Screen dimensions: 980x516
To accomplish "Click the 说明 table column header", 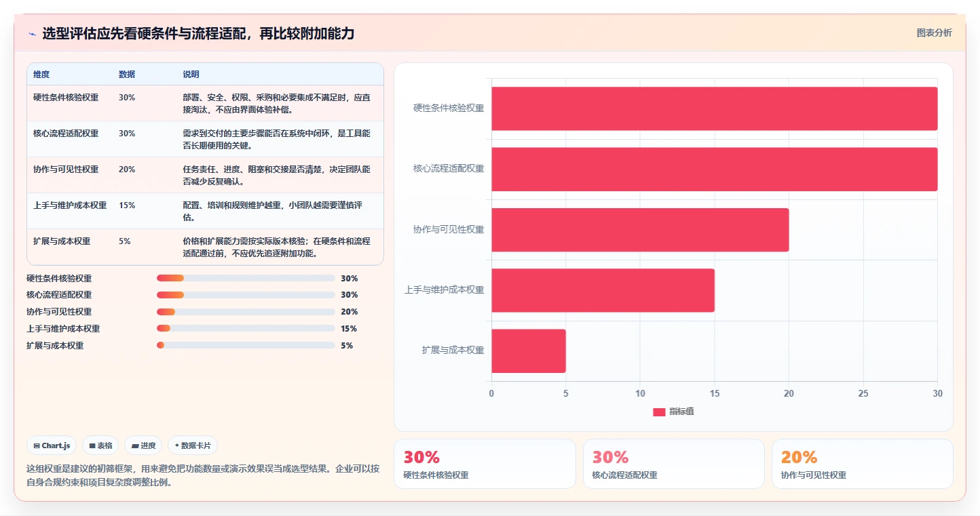I will click(191, 74).
